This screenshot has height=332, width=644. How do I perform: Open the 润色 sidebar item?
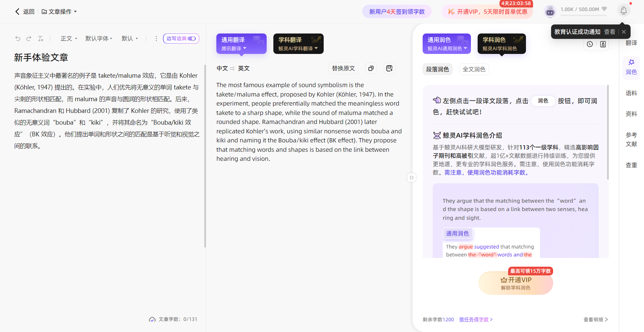point(631,68)
